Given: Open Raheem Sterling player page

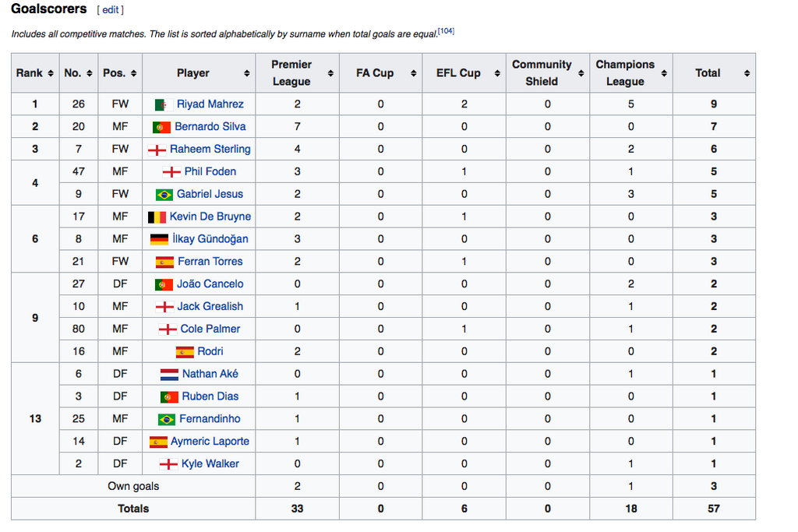Looking at the screenshot, I should click(x=210, y=149).
